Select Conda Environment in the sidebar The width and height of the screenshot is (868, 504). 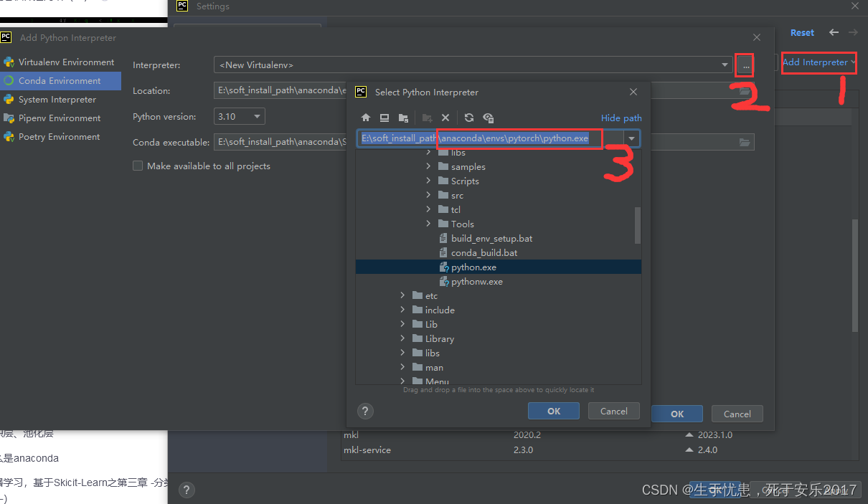60,81
